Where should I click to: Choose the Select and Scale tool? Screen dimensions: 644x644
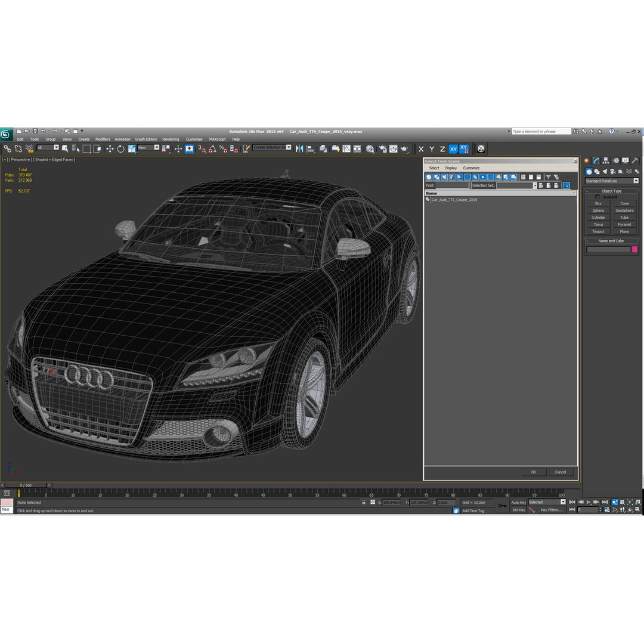pyautogui.click(x=131, y=148)
